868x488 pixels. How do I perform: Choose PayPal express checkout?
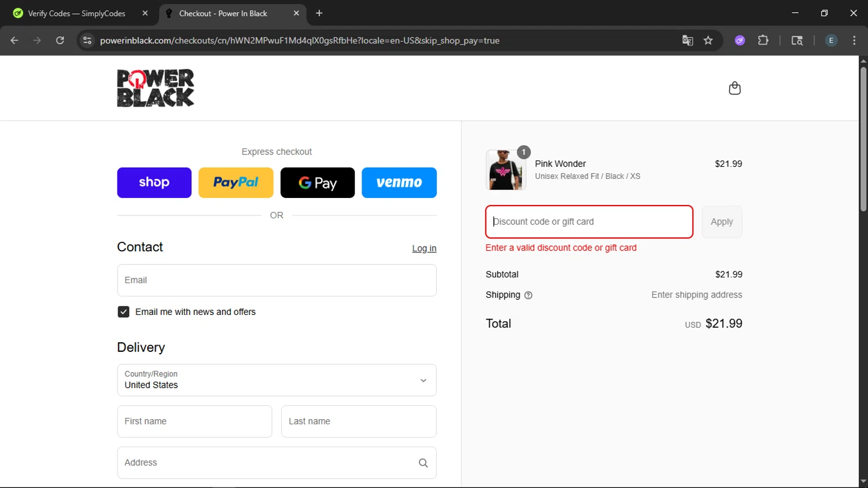(x=236, y=183)
